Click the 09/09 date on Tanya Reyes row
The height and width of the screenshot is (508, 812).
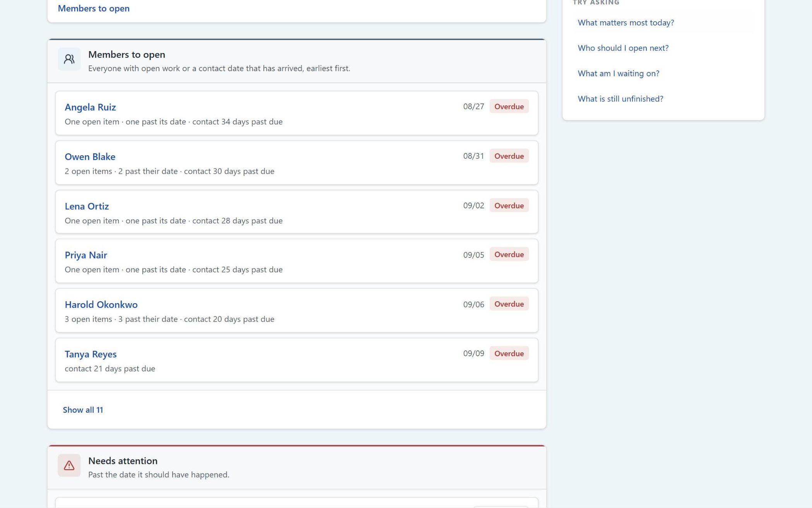pyautogui.click(x=474, y=354)
